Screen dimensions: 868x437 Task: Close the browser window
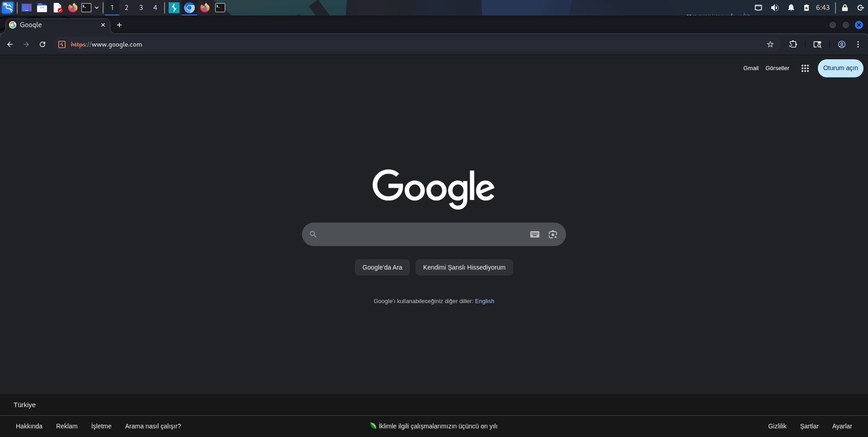859,25
